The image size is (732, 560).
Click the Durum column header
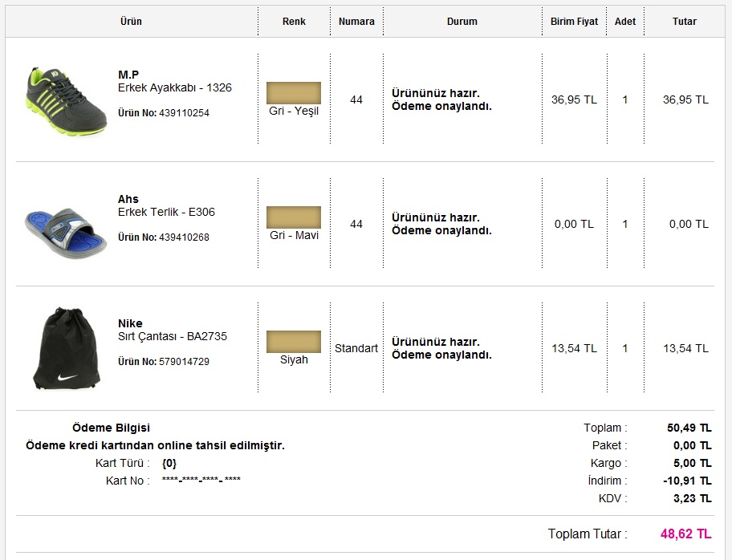tap(462, 22)
